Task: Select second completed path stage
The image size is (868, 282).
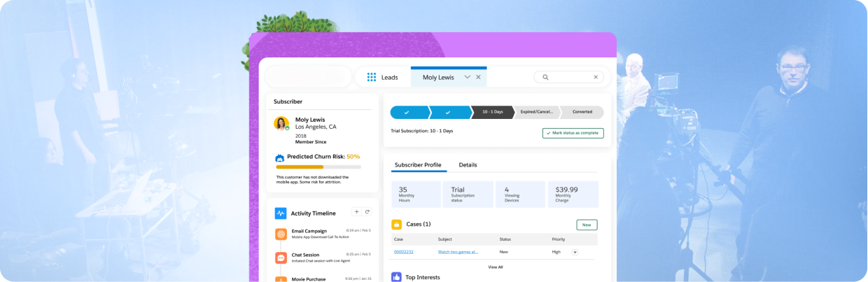Action: (x=449, y=112)
